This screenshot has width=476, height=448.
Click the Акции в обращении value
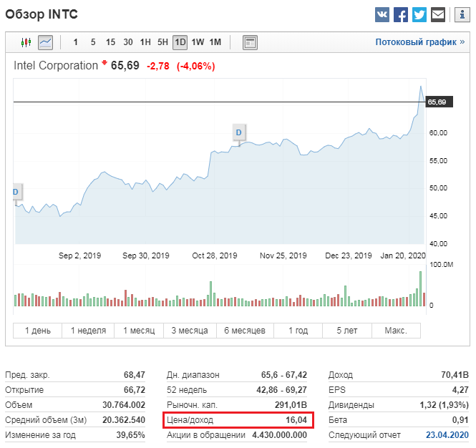pyautogui.click(x=280, y=435)
